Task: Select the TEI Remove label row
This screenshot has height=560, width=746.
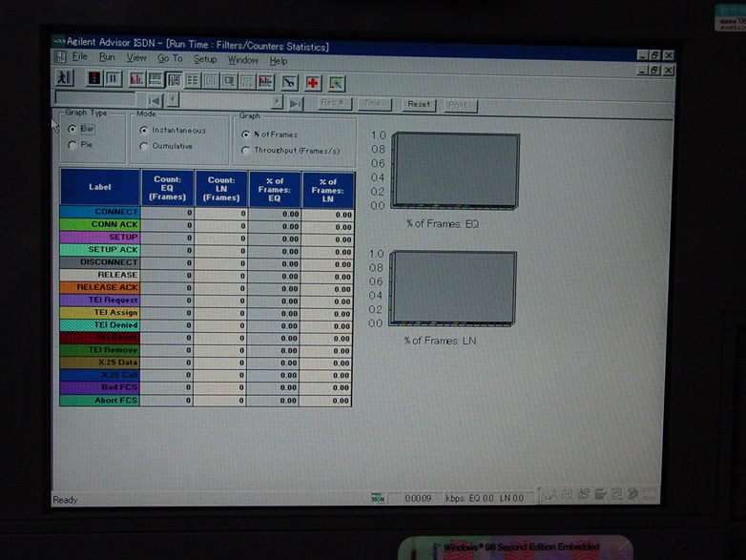Action: coord(99,350)
